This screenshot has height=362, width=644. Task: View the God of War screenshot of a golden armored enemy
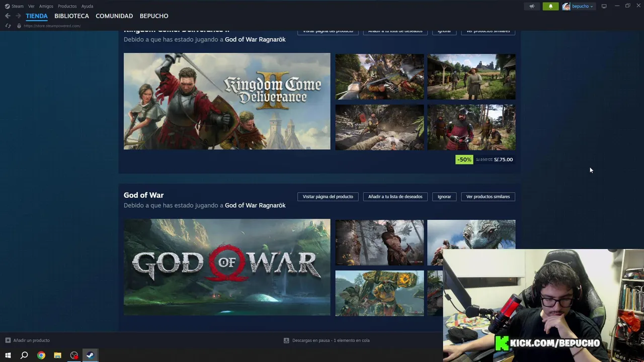[379, 293]
